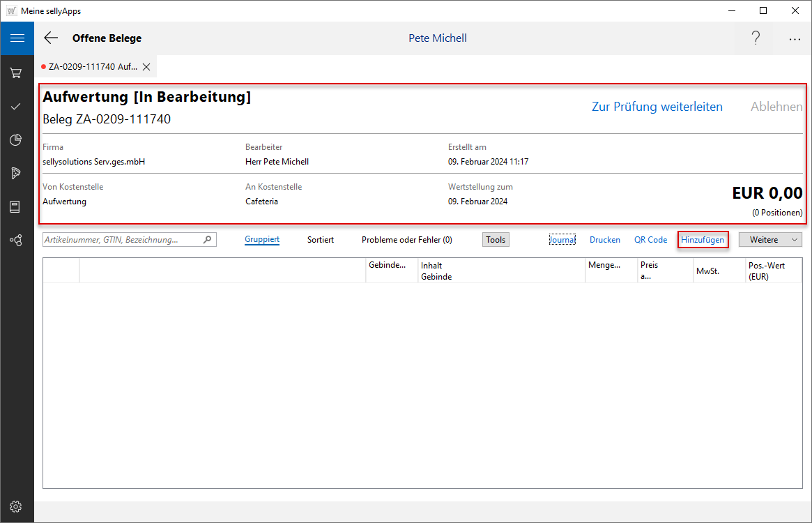
Task: Focus the Artikelnummer search field
Action: (123, 240)
